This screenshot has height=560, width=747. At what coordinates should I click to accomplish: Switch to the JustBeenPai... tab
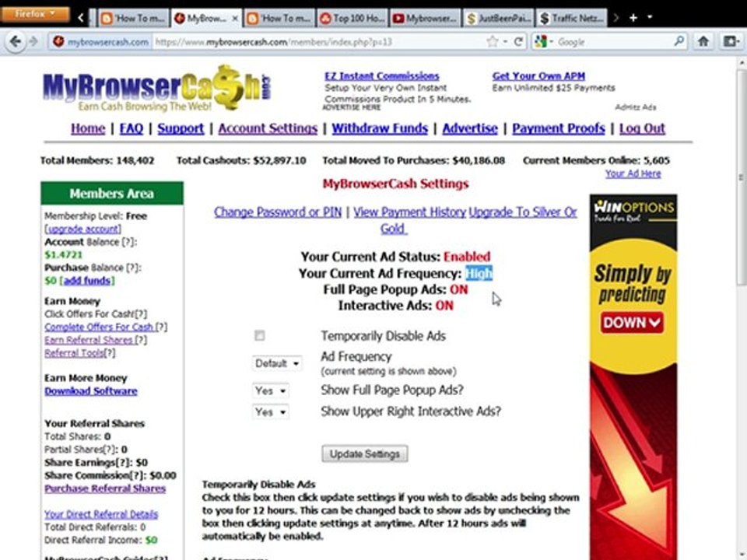click(x=498, y=19)
